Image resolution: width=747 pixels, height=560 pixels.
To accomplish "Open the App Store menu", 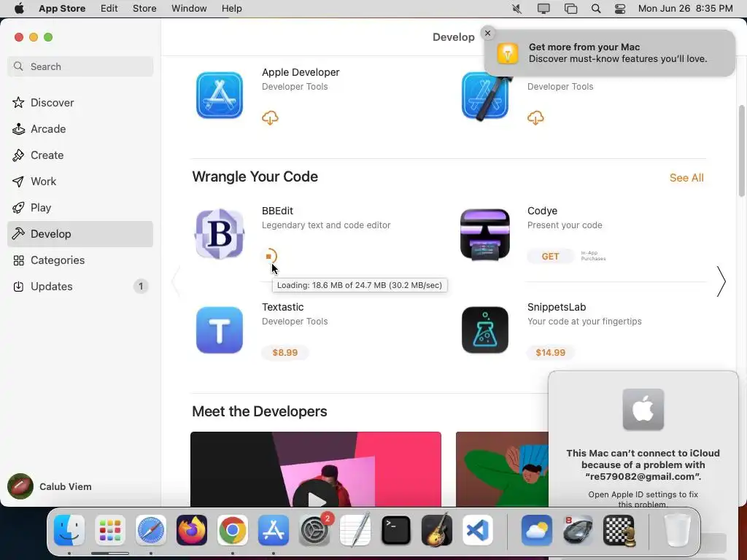I will pyautogui.click(x=62, y=8).
